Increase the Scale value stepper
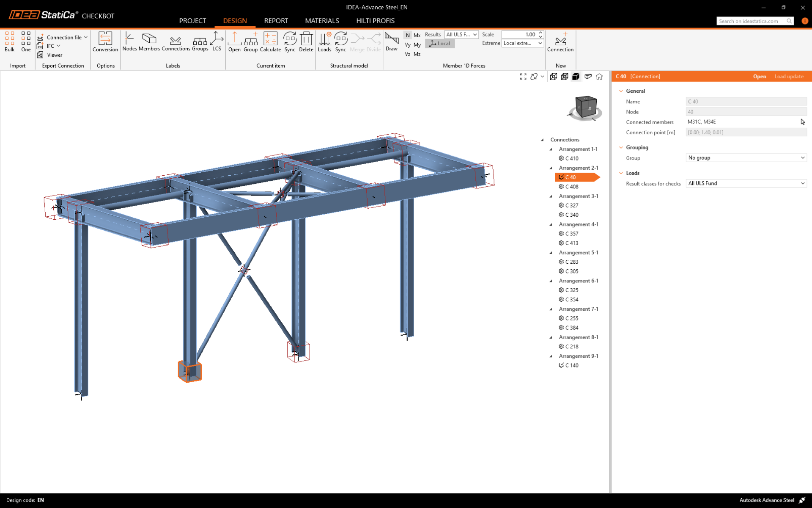This screenshot has width=812, height=508. tap(540, 33)
